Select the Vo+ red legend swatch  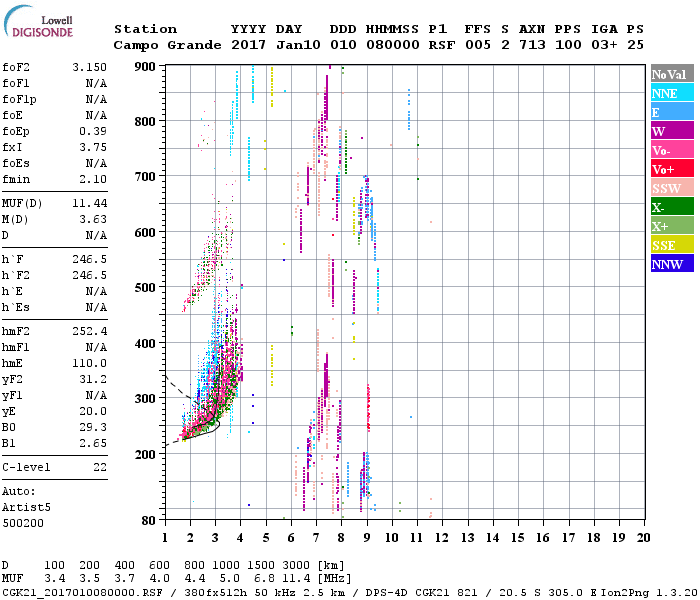(x=672, y=168)
